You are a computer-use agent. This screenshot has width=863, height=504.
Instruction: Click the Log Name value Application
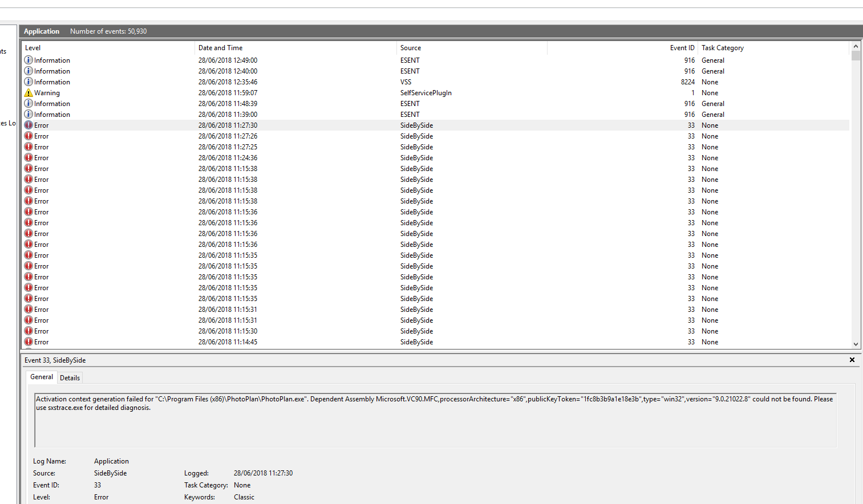[x=111, y=461]
